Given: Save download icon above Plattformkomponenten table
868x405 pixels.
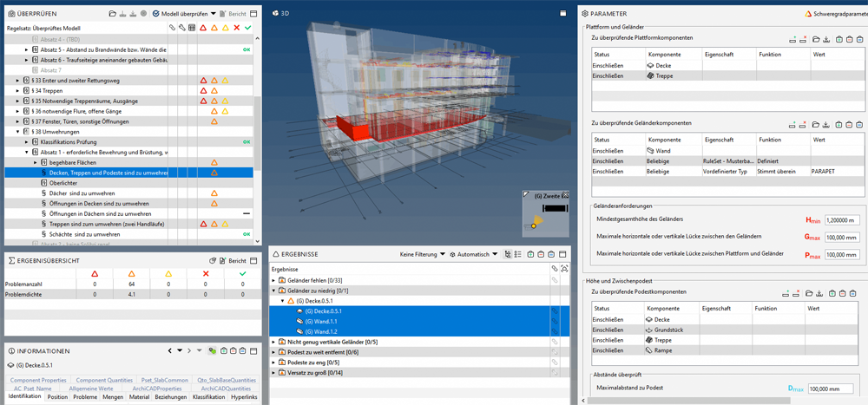Looking at the screenshot, I should coord(826,39).
